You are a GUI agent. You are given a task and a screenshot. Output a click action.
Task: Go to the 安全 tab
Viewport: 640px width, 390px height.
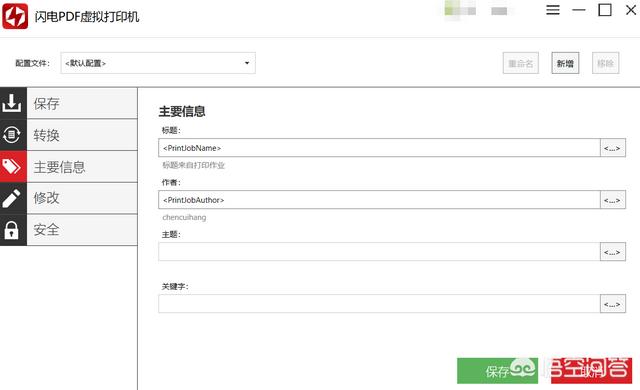tap(82, 230)
